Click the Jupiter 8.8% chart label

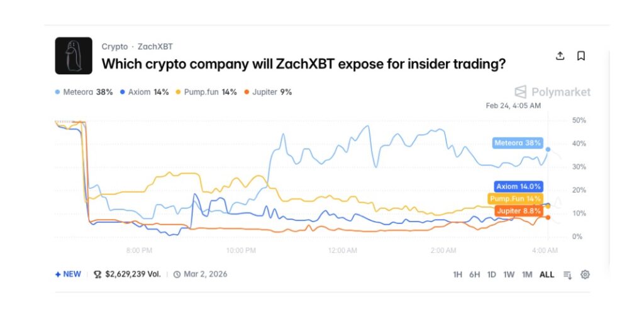[518, 211]
